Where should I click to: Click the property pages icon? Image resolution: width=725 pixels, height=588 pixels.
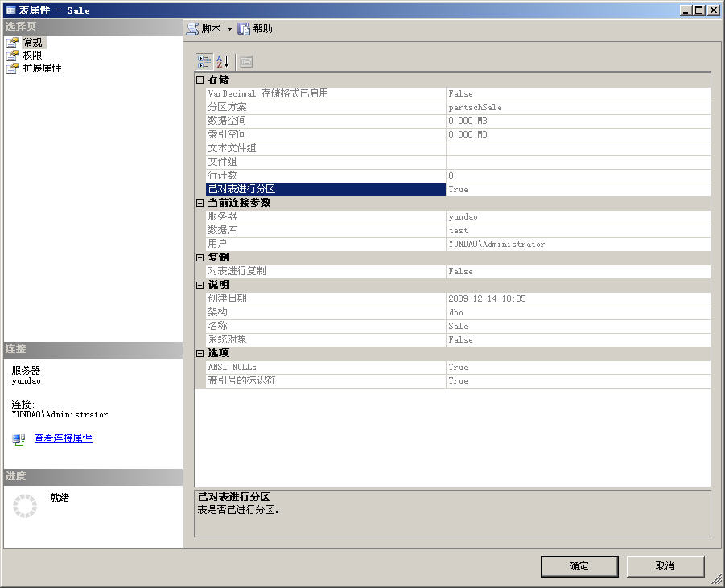[x=245, y=61]
